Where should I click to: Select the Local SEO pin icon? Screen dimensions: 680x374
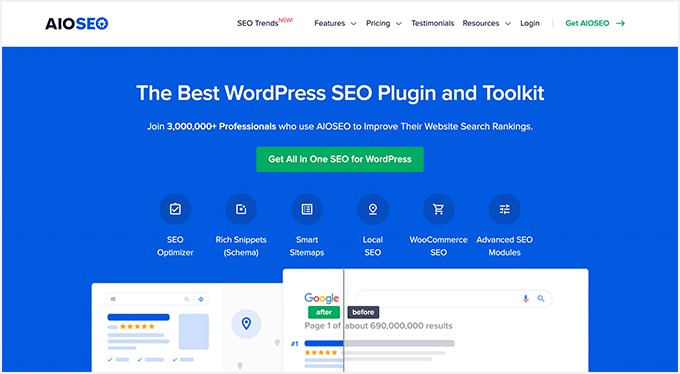pyautogui.click(x=373, y=210)
